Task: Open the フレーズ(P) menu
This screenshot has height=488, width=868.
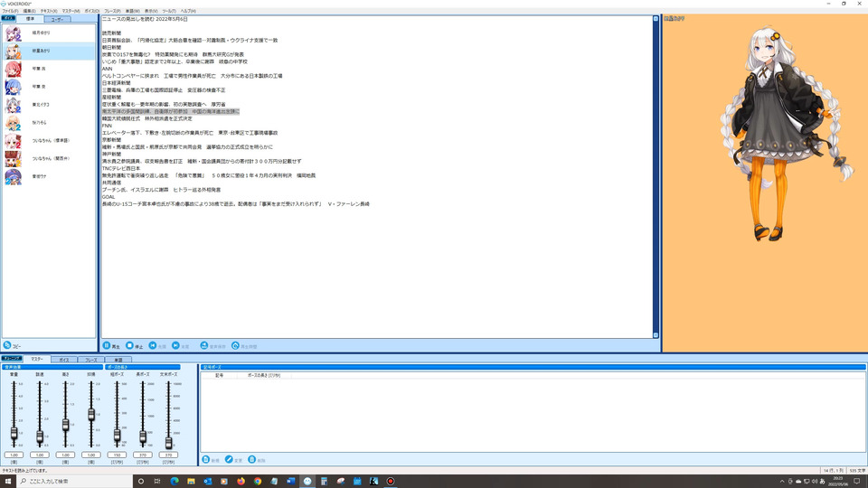Action: click(x=112, y=11)
